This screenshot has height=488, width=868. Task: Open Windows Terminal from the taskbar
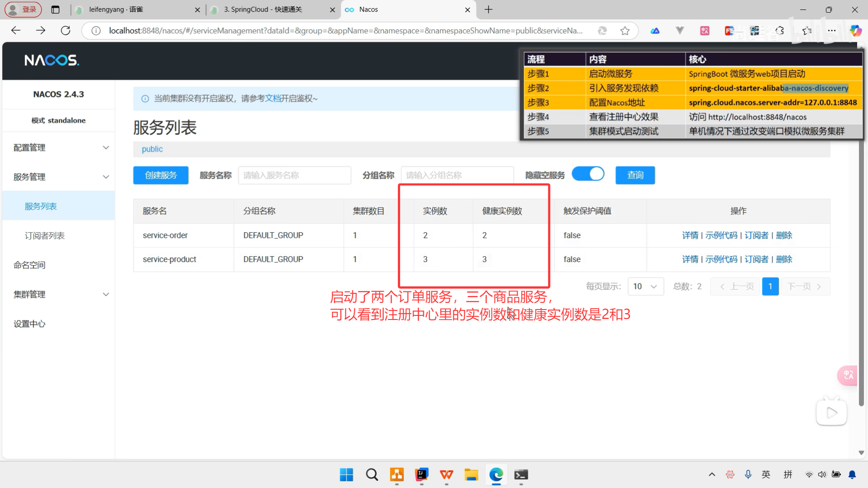coord(521,475)
